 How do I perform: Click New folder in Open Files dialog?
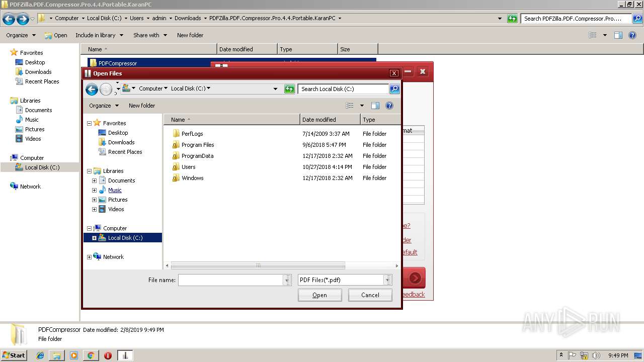(x=142, y=106)
